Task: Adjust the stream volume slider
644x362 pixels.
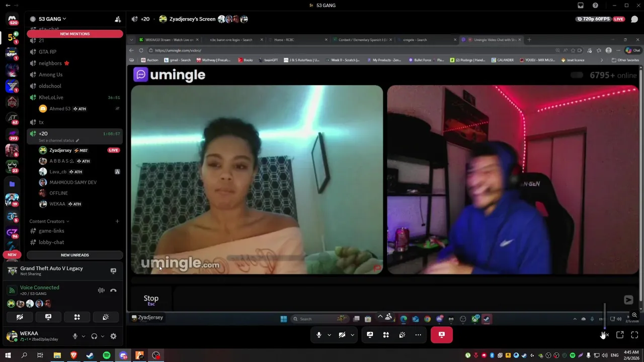Action: (605, 316)
